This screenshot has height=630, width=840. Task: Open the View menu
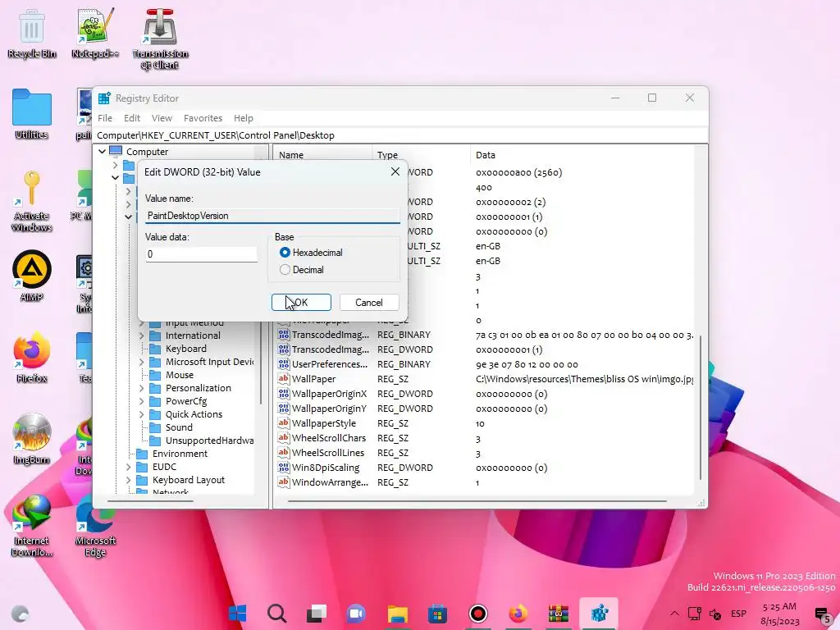click(162, 118)
